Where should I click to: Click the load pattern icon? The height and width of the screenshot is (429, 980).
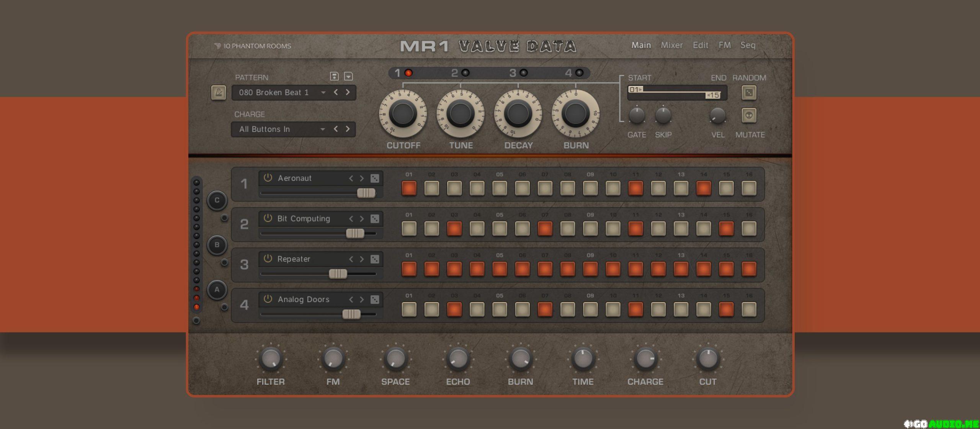click(x=348, y=76)
